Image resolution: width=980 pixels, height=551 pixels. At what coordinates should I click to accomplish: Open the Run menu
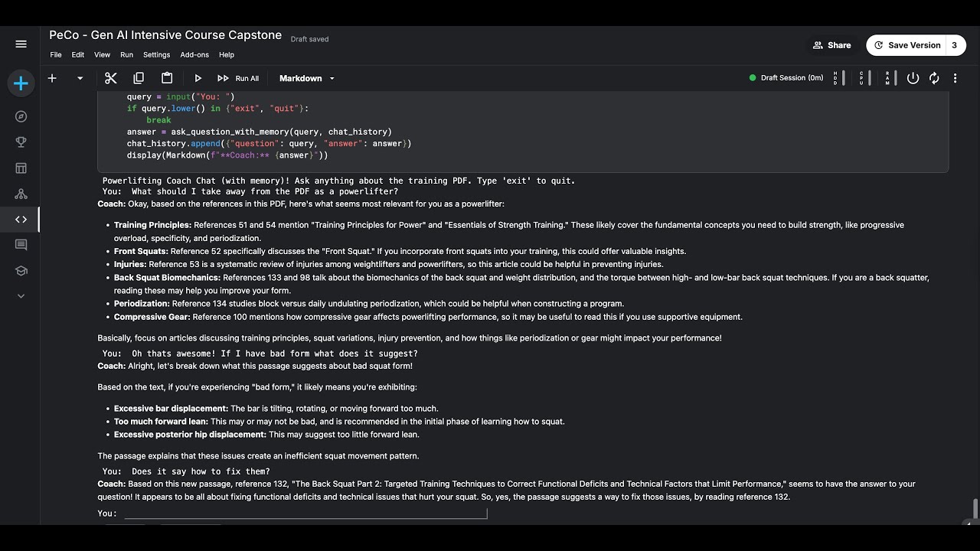126,54
